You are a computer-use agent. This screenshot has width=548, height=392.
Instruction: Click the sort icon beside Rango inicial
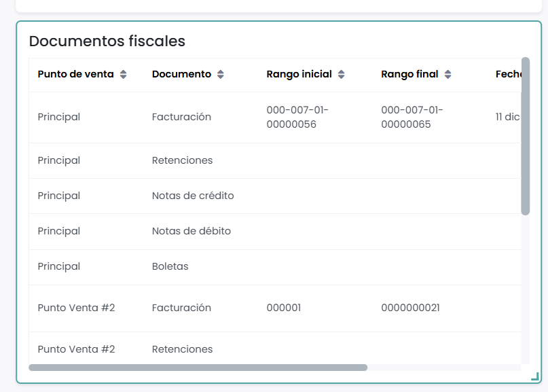tap(341, 75)
